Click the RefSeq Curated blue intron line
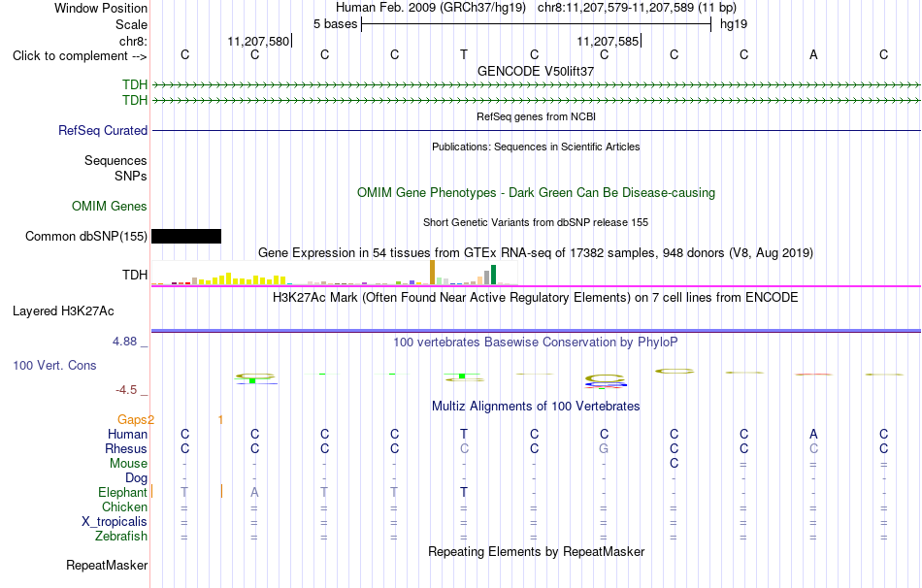The height and width of the screenshot is (588, 922). [536, 131]
